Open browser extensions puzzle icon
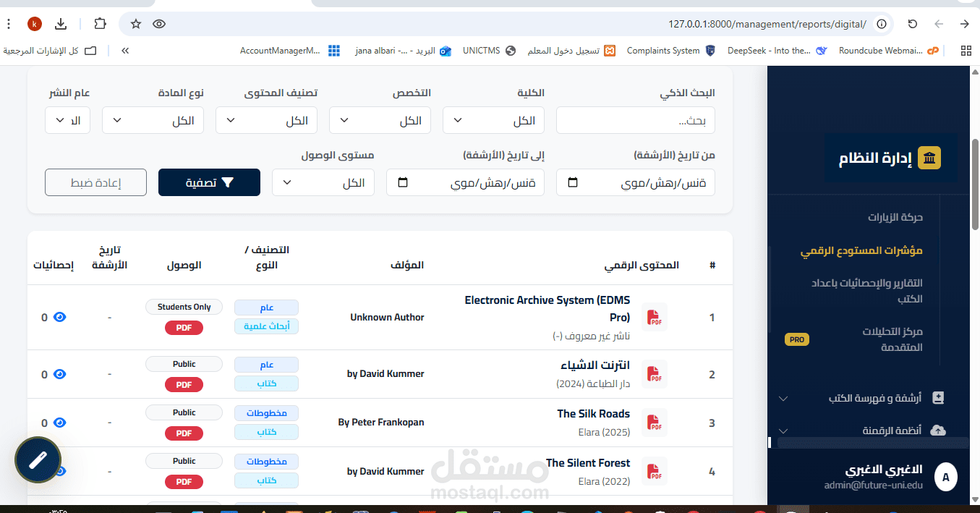The image size is (980, 513). 100,24
